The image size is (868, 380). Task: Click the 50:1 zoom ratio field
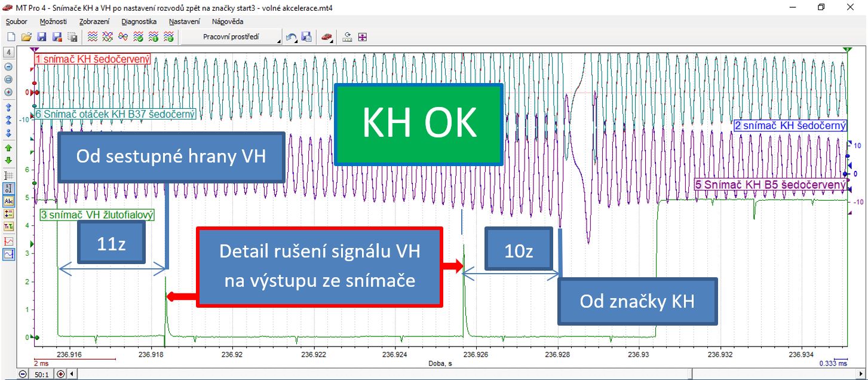point(42,374)
